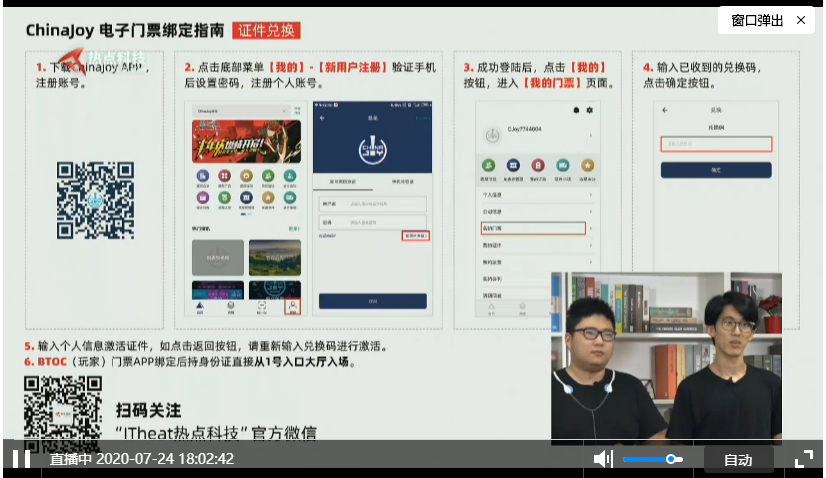Click the ChinaJoy APP download QR code in step 1
This screenshot has height=478, width=826.
95,200
